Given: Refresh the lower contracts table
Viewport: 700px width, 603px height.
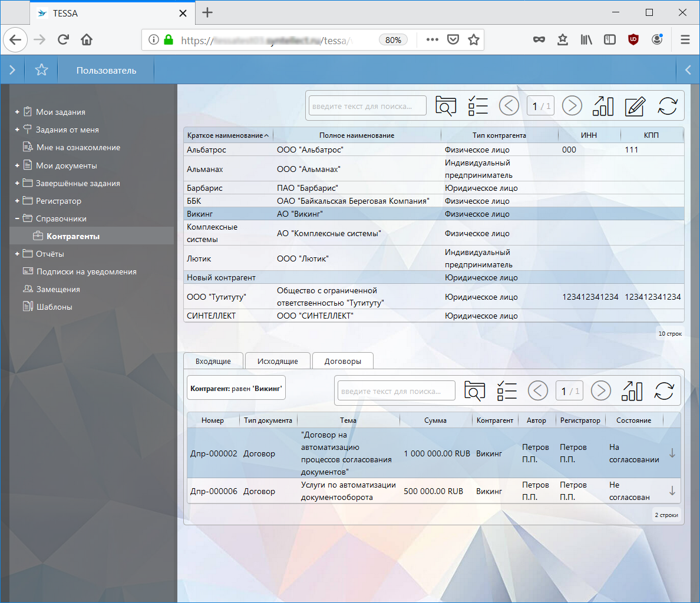Looking at the screenshot, I should point(664,391).
